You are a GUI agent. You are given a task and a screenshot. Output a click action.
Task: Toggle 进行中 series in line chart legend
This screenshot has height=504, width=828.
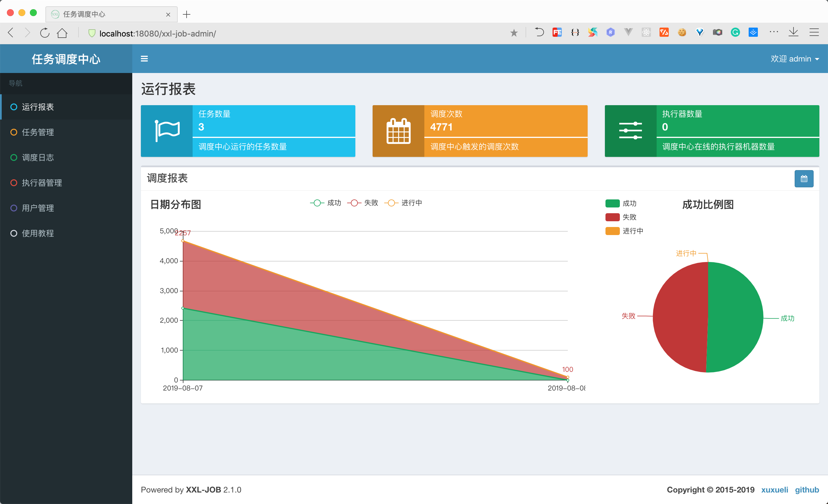(x=403, y=203)
